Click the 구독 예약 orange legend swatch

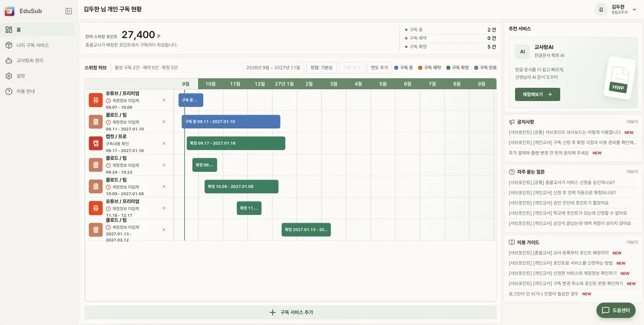420,68
